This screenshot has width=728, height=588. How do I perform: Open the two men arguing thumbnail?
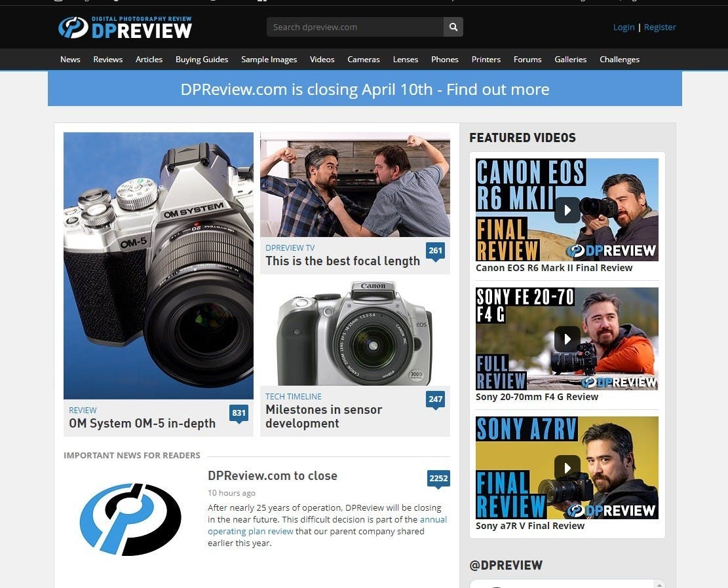click(354, 185)
